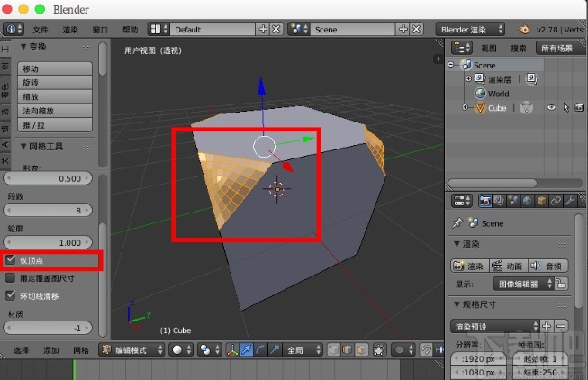Image resolution: width=588 pixels, height=380 pixels.
Task: Open the viewport shading sphere dropdown
Action: point(181,350)
